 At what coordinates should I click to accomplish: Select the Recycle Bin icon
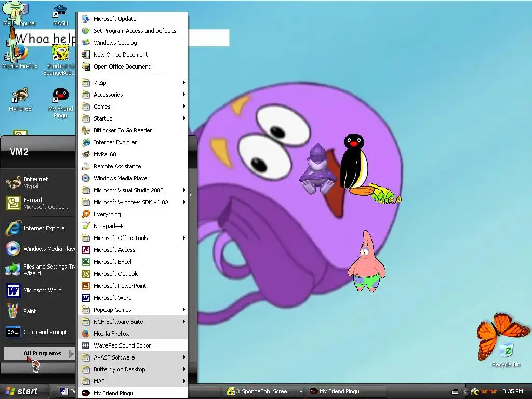point(506,354)
